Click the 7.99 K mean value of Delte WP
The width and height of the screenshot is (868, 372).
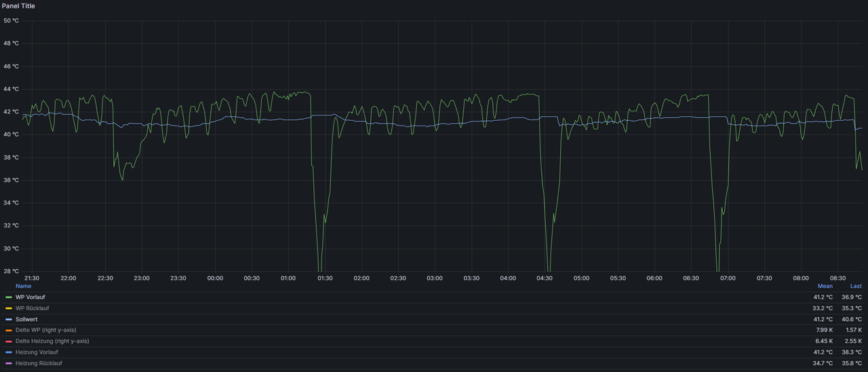click(825, 330)
